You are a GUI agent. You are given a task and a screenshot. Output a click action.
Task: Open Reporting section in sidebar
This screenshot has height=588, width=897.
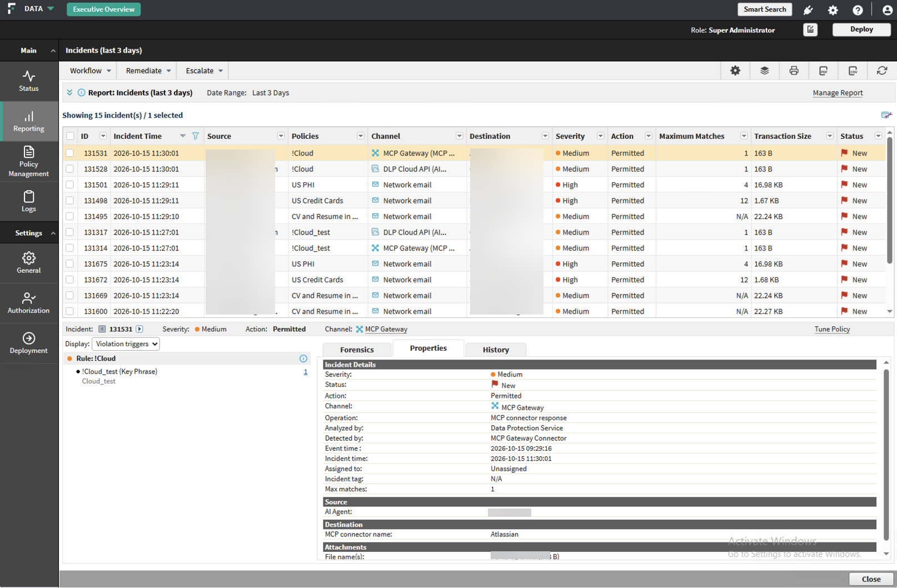point(29,121)
